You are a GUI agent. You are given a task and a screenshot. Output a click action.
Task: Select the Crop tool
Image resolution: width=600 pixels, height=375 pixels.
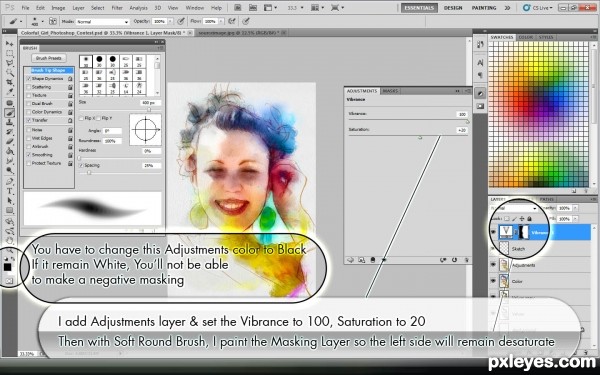click(9, 82)
